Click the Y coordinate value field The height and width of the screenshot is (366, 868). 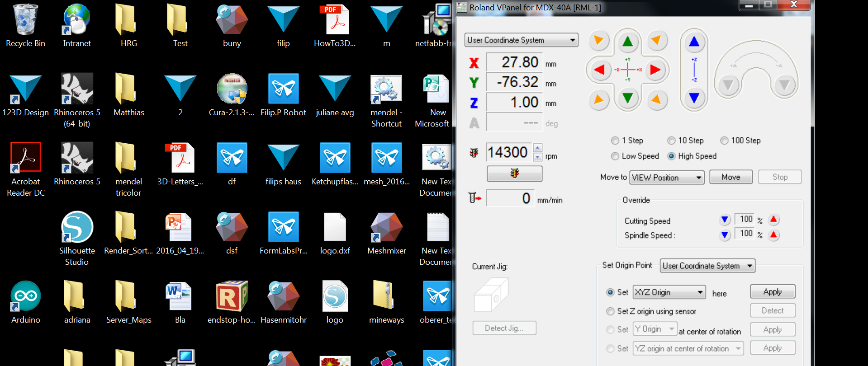click(x=514, y=82)
